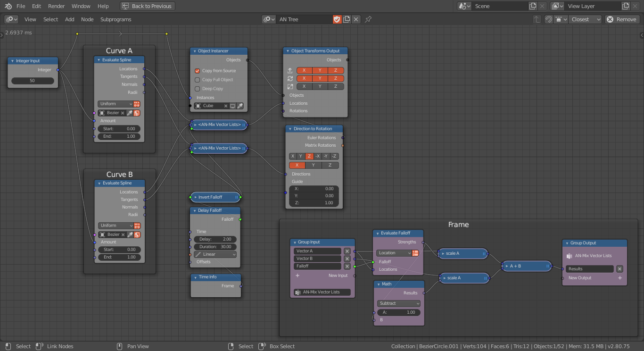
Task: Open the File menu
Action: [x=21, y=6]
